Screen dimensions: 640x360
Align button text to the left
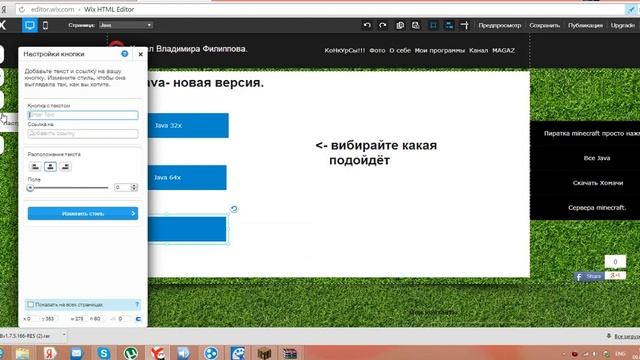(x=35, y=167)
